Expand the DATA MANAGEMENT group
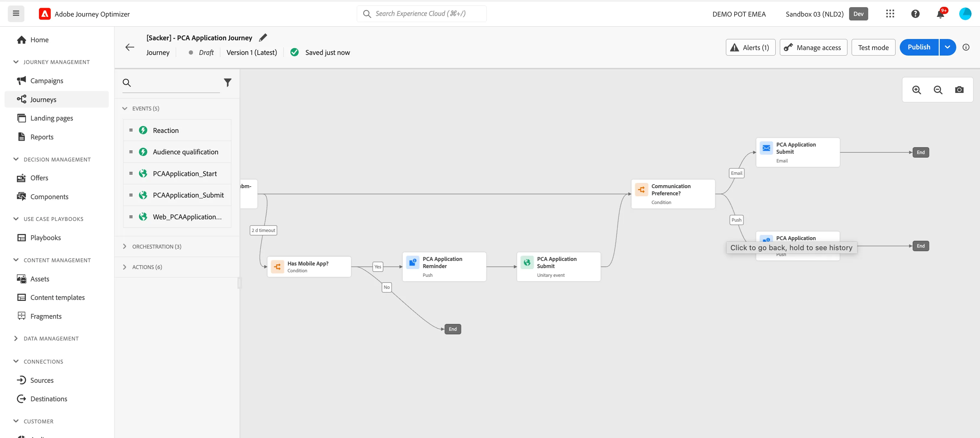Image resolution: width=980 pixels, height=438 pixels. pyautogui.click(x=16, y=338)
